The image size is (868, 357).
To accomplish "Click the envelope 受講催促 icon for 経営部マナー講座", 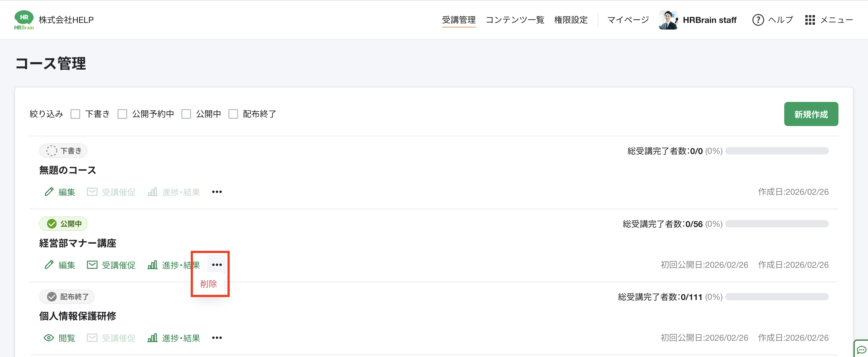I will [92, 265].
